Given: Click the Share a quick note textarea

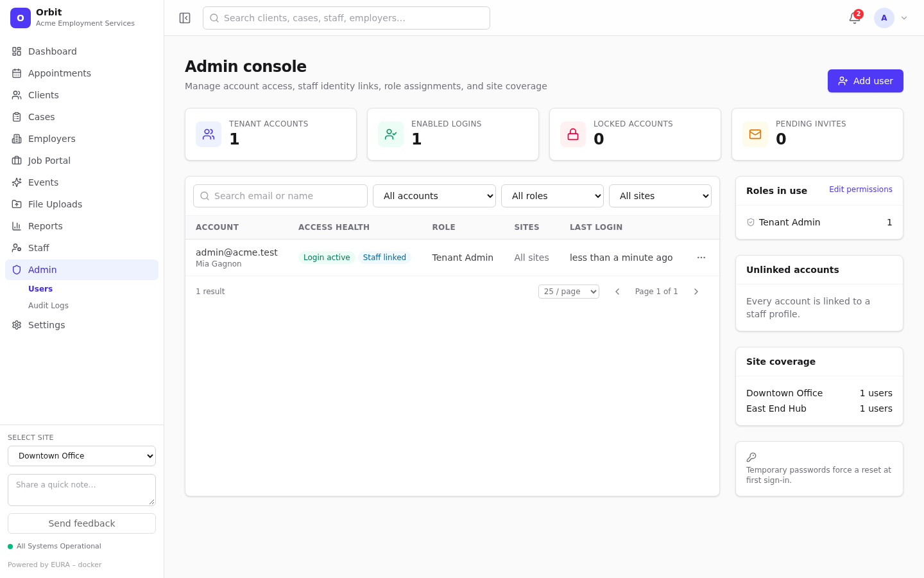Looking at the screenshot, I should tap(81, 490).
